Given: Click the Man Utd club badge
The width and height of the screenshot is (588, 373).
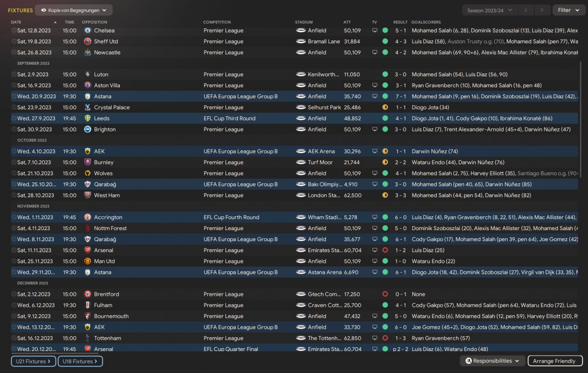Looking at the screenshot, I should pyautogui.click(x=88, y=261).
